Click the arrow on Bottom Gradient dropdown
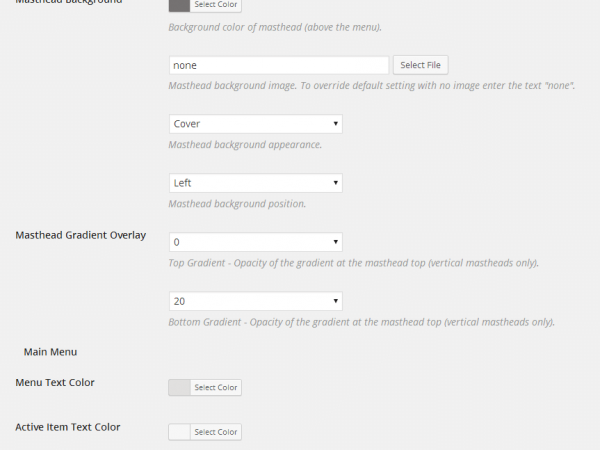This screenshot has width=600, height=450. tap(336, 301)
